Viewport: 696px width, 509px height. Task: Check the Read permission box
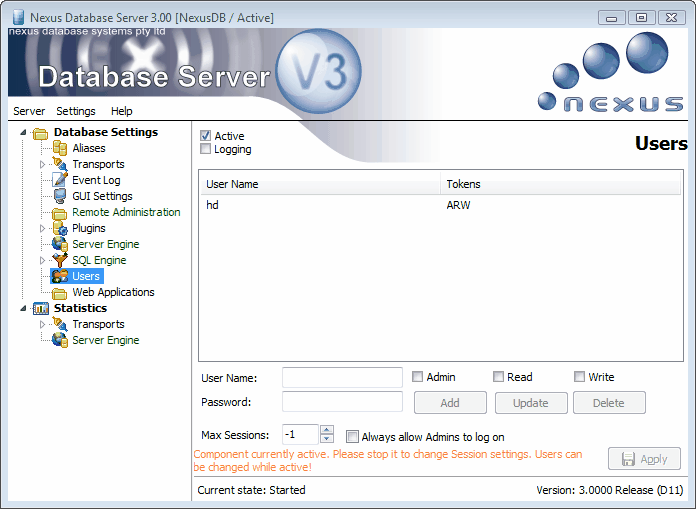[498, 377]
